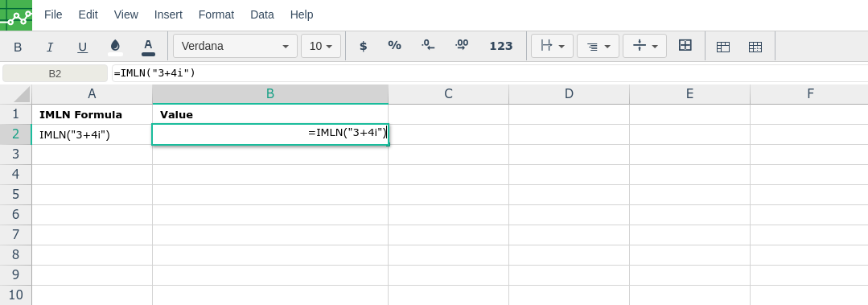Image resolution: width=868 pixels, height=305 pixels.
Task: Decrease decimal places
Action: [x=428, y=46]
